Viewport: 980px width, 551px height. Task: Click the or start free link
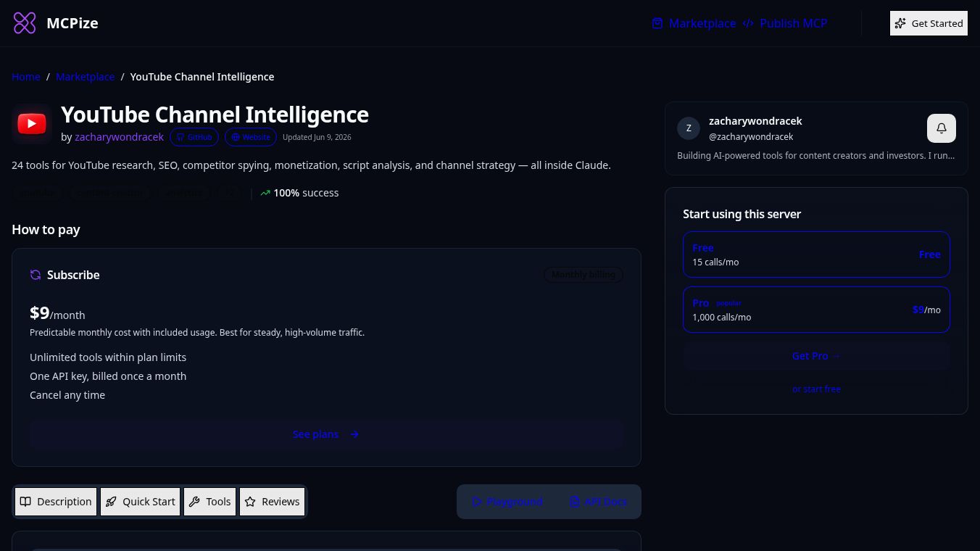click(x=816, y=389)
